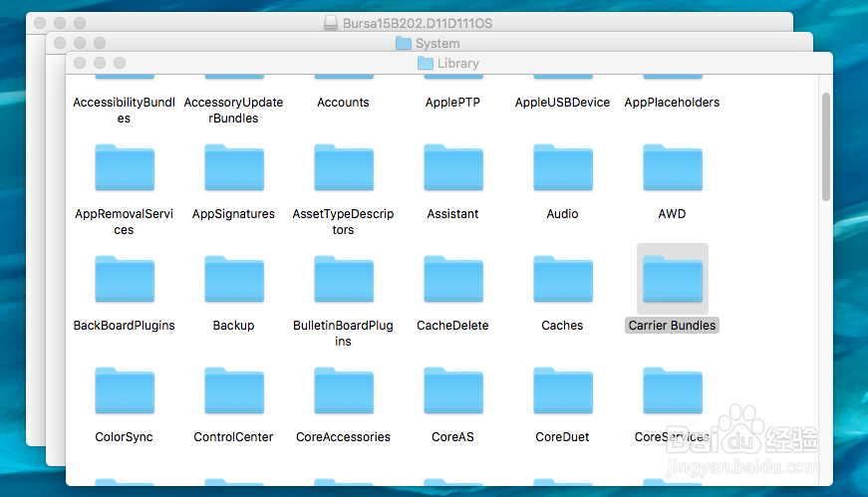The image size is (868, 497).
Task: Select the CoreAccessories folder icon
Action: 344,390
